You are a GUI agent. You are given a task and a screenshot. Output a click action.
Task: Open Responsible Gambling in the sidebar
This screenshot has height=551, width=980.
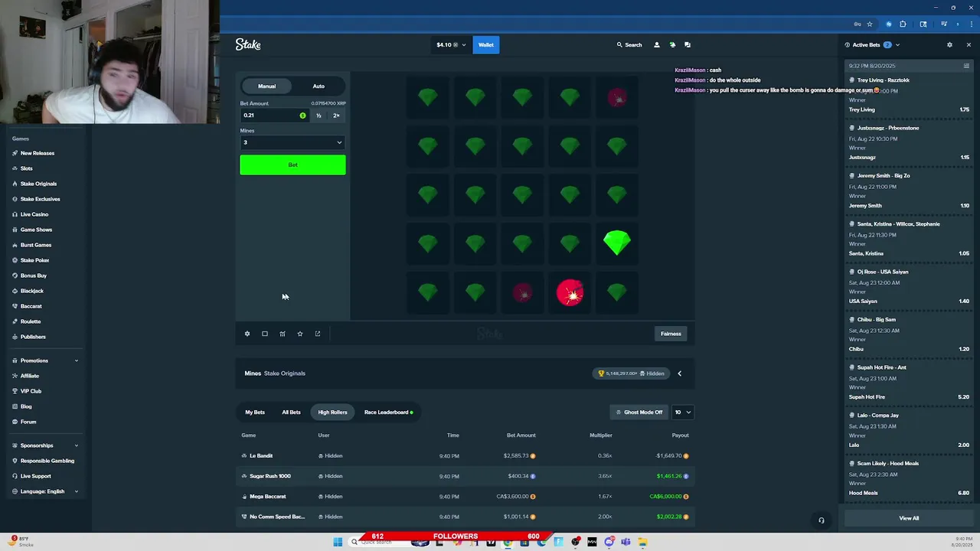(x=47, y=461)
